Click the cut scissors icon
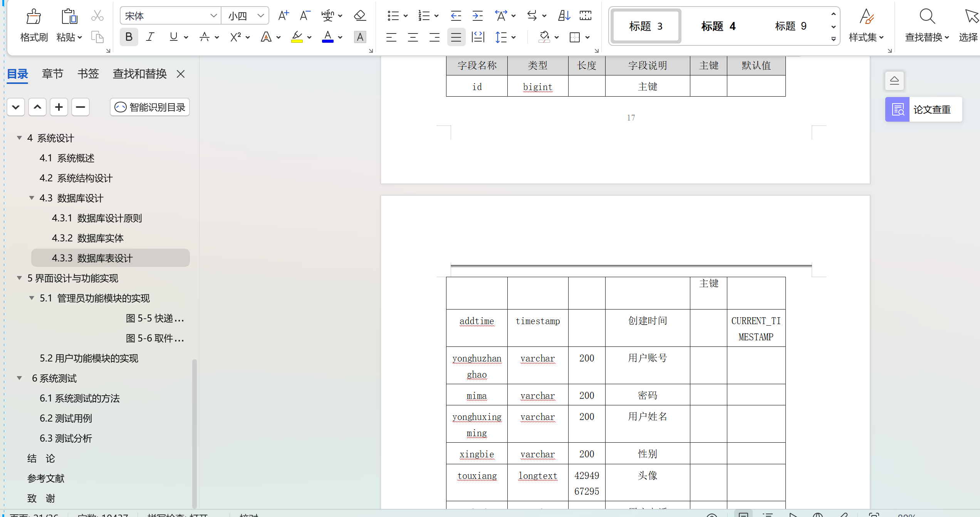Screen dimensions: 980x517 tap(97, 16)
